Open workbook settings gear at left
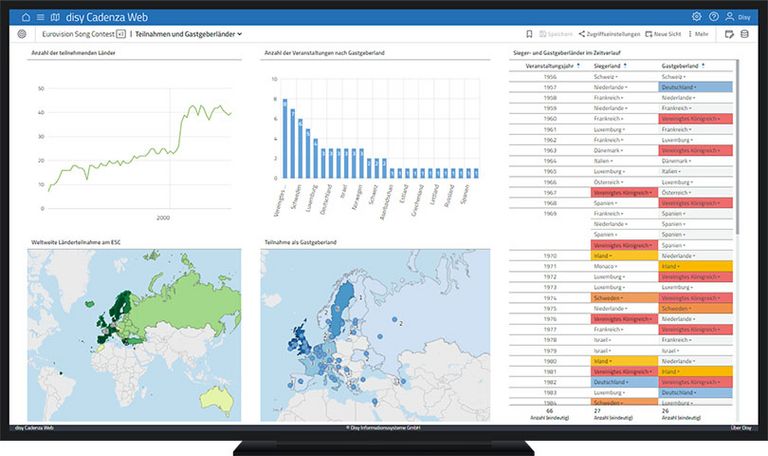The image size is (768, 456). (x=22, y=34)
